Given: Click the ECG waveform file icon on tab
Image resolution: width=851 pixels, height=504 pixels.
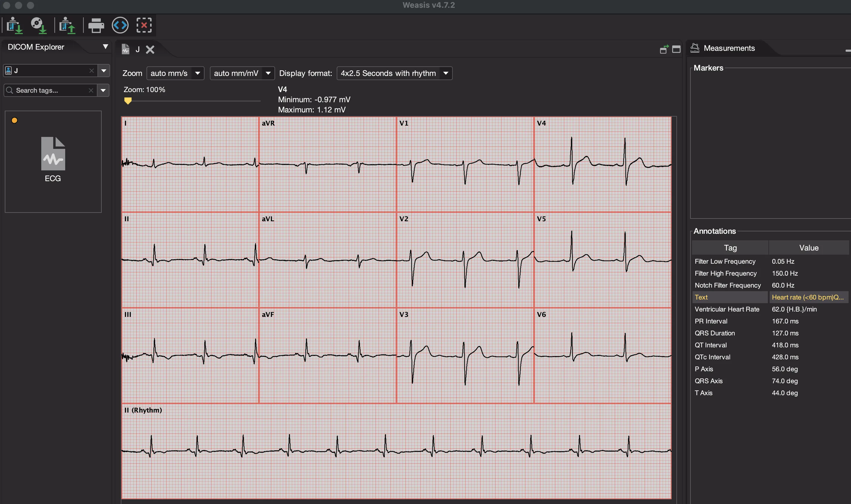Looking at the screenshot, I should [126, 49].
